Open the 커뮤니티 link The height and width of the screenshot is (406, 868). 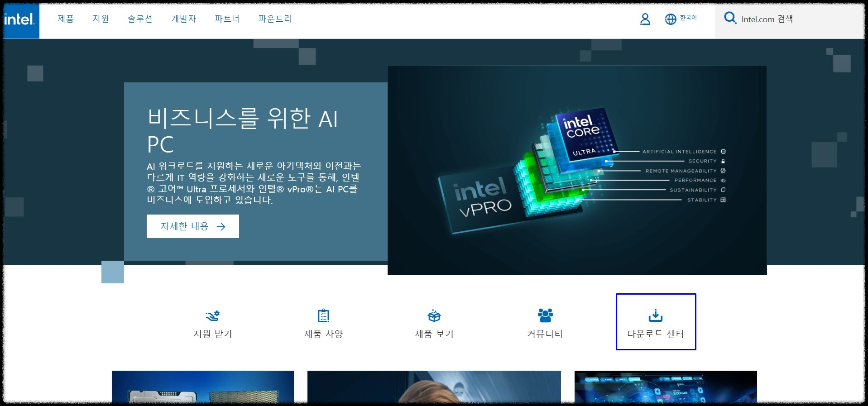point(545,334)
